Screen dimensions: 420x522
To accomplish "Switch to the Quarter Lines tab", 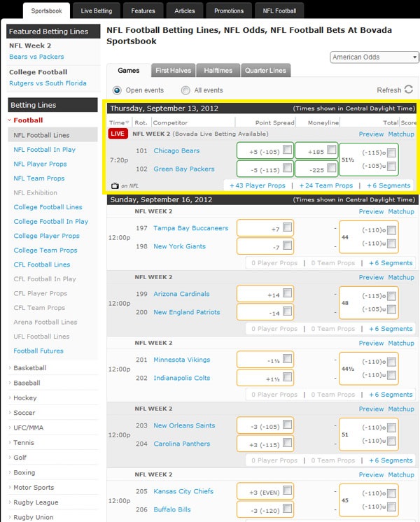I will click(x=265, y=70).
